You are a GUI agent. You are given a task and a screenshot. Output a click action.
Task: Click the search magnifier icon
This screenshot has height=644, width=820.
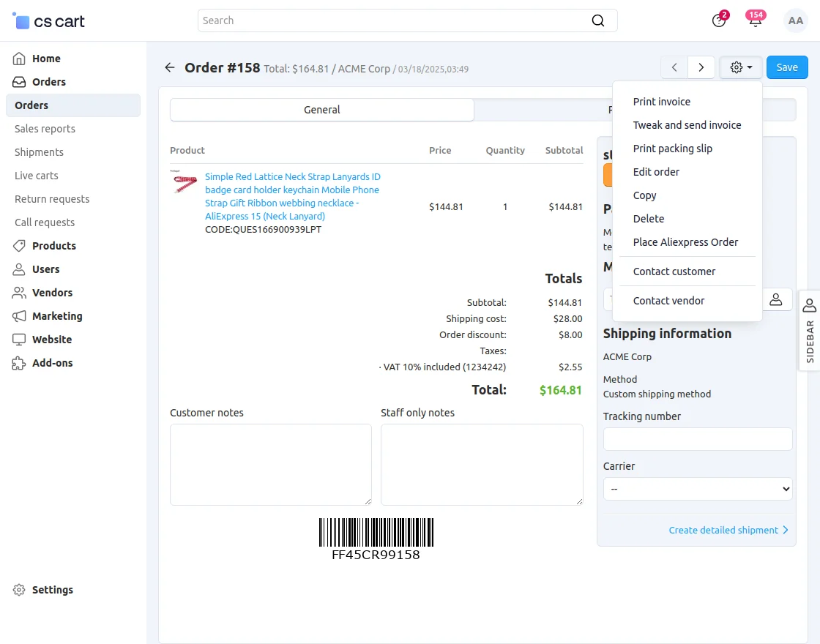(598, 20)
